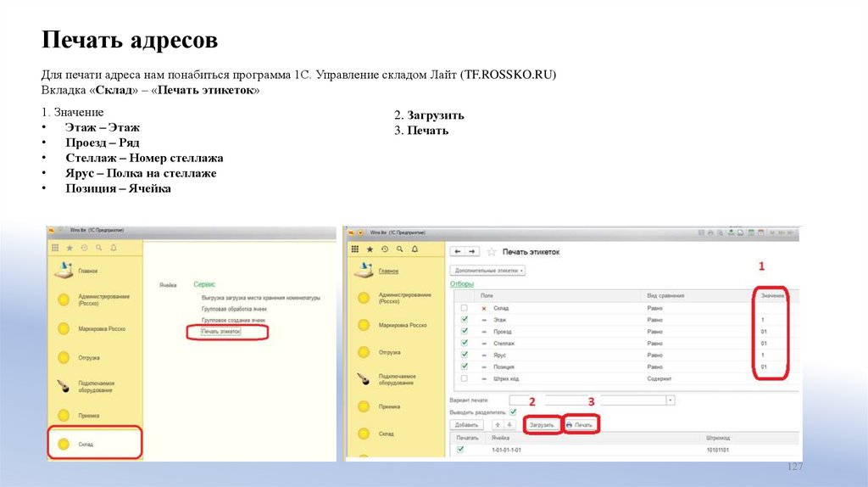
Task: Open search magnifier in Печать этикеток window sidebar
Action: (400, 249)
